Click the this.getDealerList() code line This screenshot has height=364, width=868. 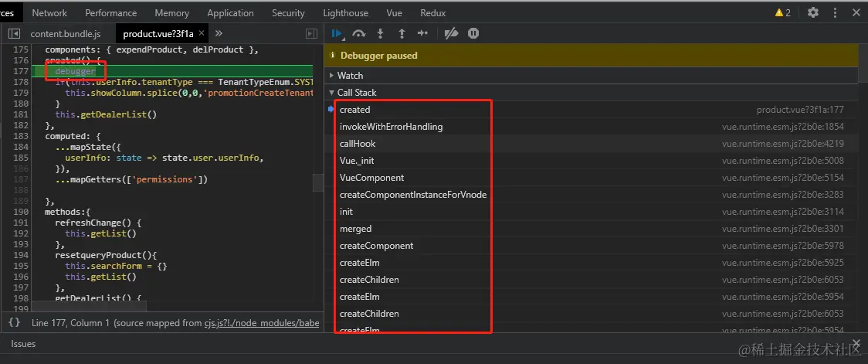point(106,114)
